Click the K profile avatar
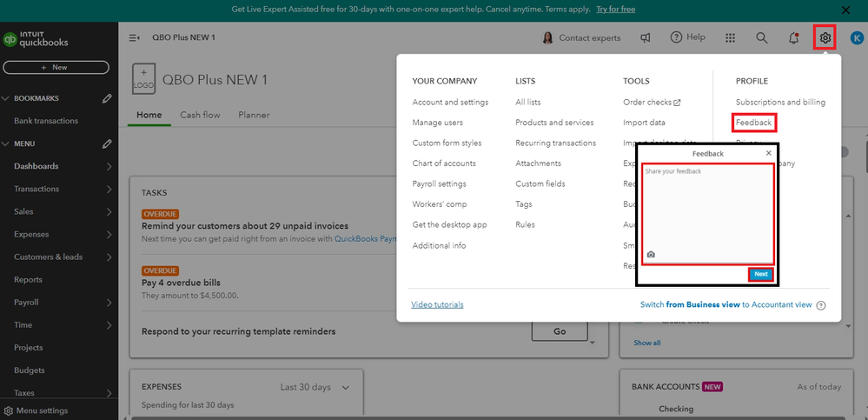Screen dimensions: 868x420 coord(857,37)
